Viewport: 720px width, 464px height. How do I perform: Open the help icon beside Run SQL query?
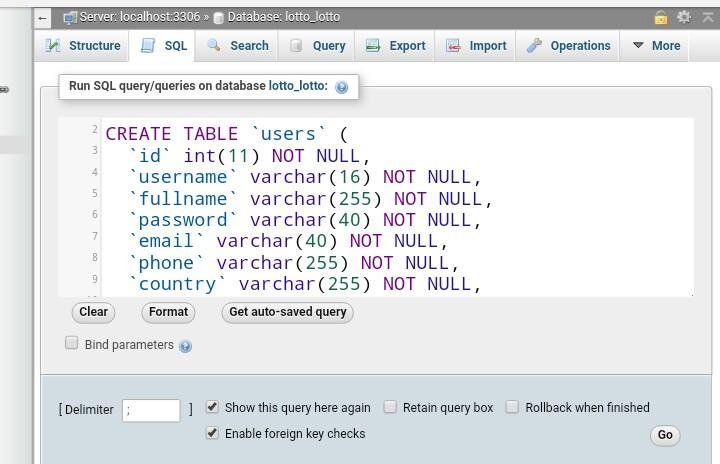342,87
